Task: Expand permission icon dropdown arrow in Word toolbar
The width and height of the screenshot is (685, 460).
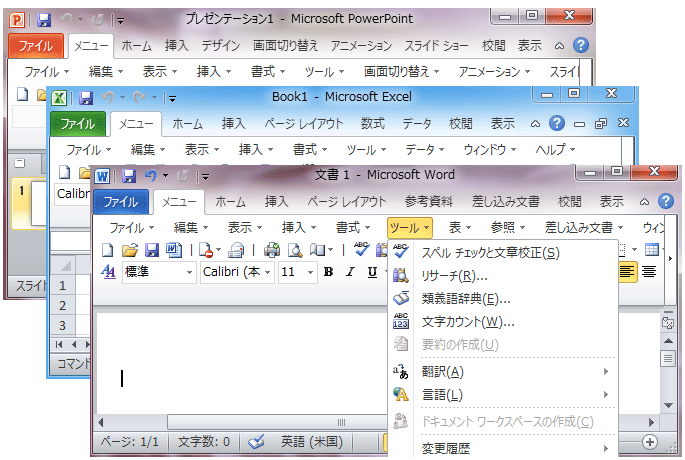Action: pyautogui.click(x=218, y=250)
